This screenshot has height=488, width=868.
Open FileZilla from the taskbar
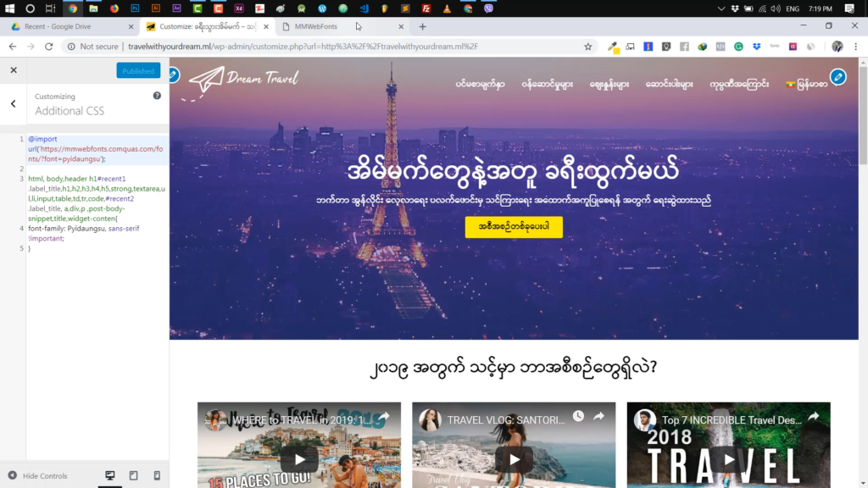point(426,8)
